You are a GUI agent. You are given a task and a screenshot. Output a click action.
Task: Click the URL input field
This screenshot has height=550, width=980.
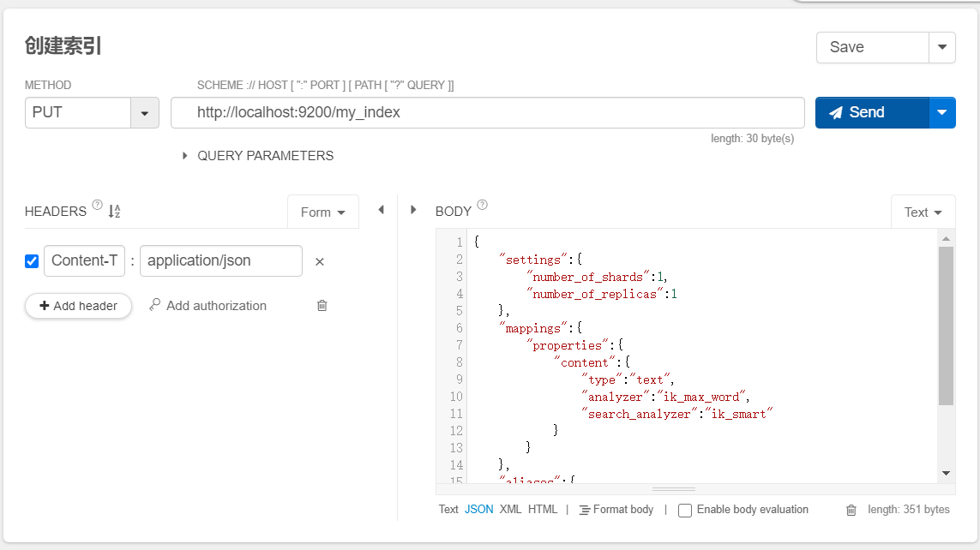pyautogui.click(x=487, y=112)
